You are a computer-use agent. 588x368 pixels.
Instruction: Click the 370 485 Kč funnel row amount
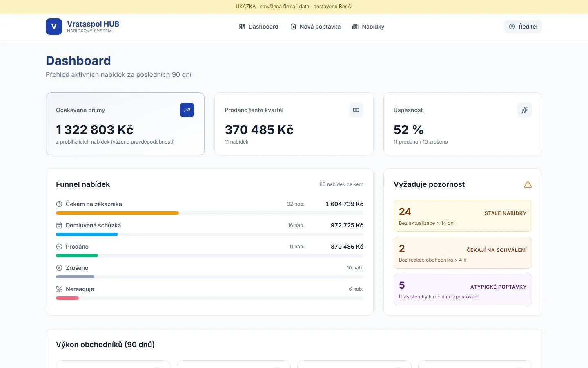347,247
